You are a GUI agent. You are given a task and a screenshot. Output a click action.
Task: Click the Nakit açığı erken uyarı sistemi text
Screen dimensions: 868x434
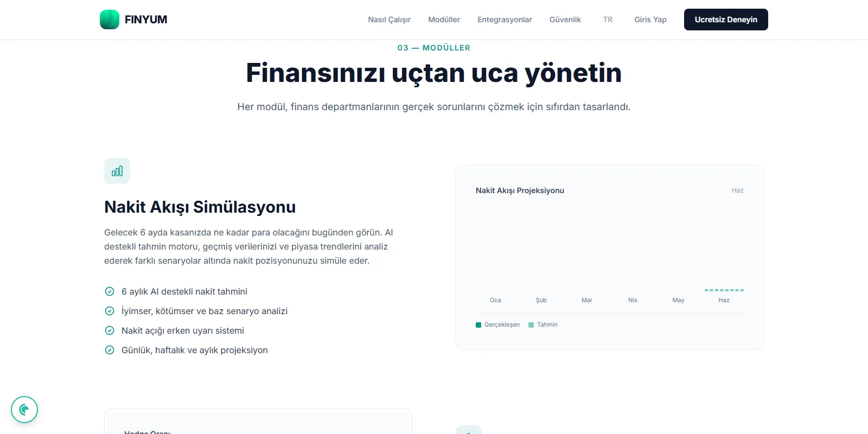[183, 330]
